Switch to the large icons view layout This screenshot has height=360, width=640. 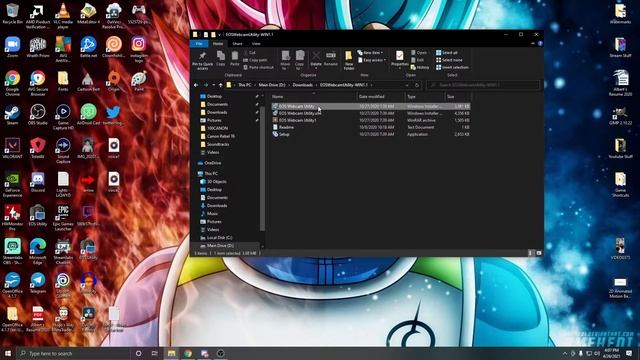tap(539, 253)
